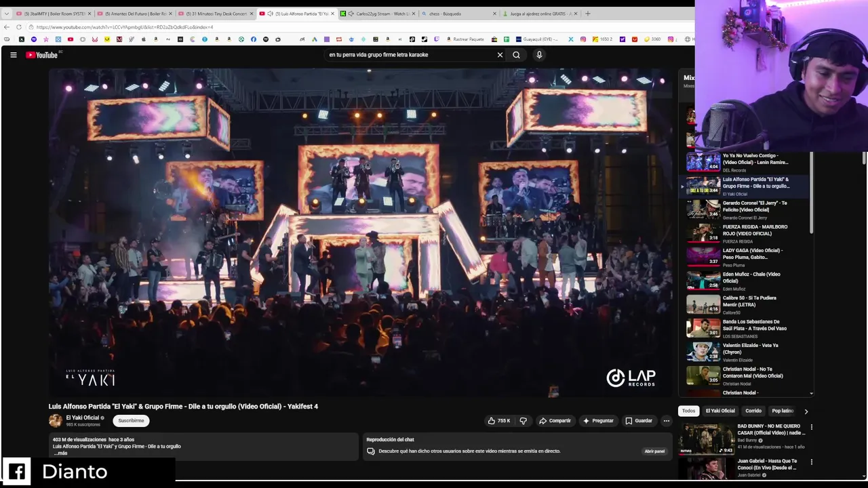Like the video with thumbs up

[499, 421]
